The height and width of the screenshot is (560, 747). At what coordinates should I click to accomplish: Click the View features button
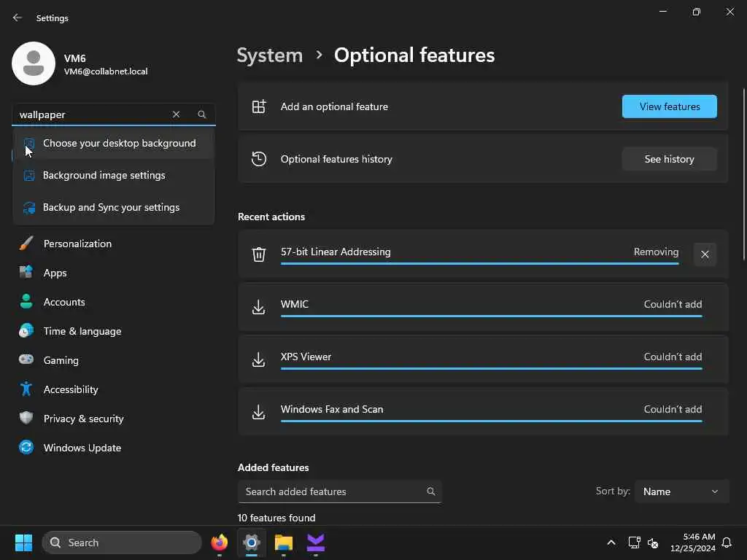pyautogui.click(x=669, y=106)
